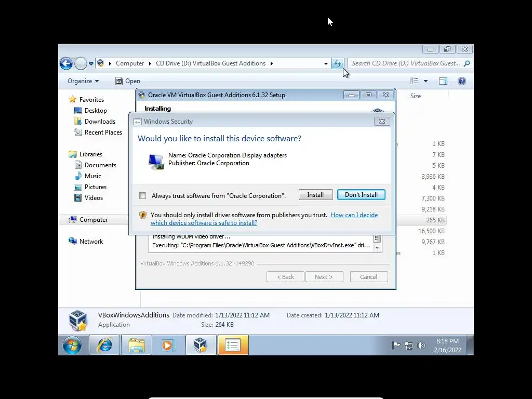
Task: Click the display adapter device icon
Action: [x=156, y=162]
